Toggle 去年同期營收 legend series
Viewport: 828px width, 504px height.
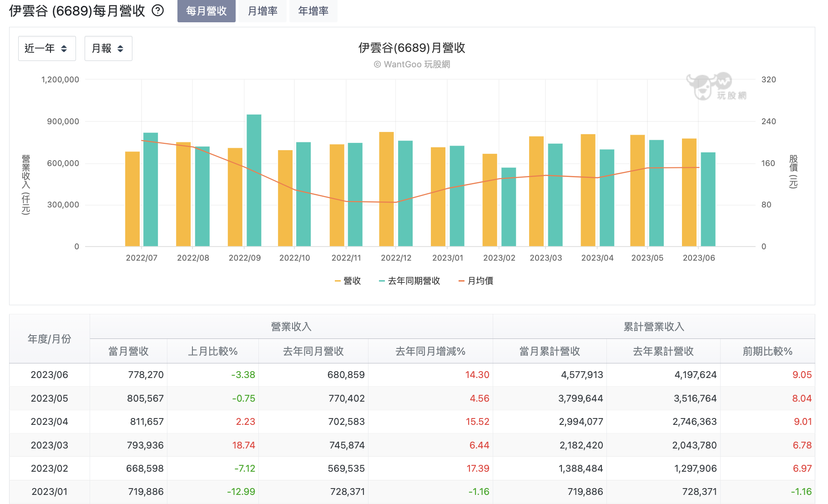409,281
